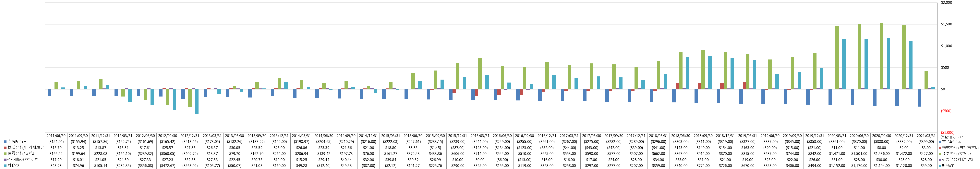Select the cell showing $8.83

pos(413,148)
